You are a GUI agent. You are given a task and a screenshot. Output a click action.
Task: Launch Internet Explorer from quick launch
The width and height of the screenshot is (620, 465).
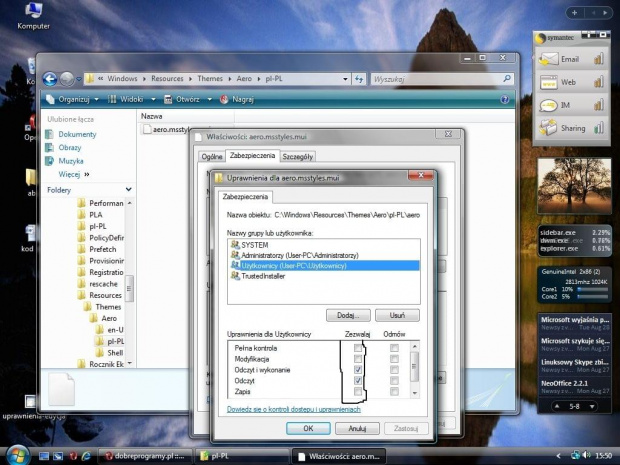point(85,456)
